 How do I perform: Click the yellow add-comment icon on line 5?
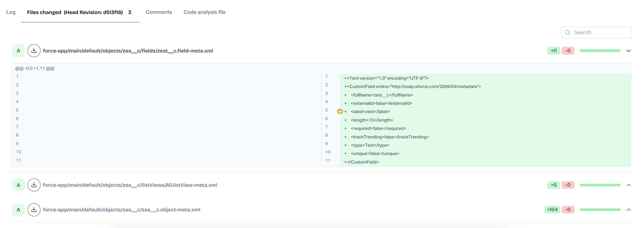[x=340, y=112]
